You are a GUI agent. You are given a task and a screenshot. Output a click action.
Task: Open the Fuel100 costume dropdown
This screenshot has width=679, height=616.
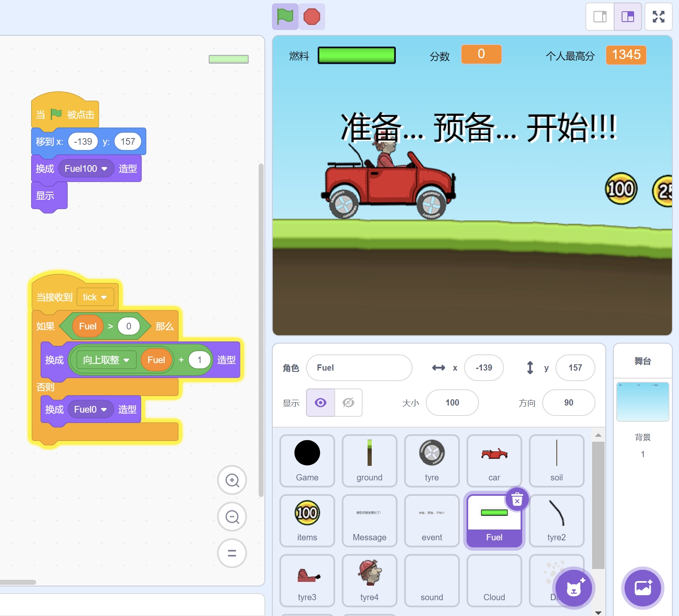[x=104, y=169]
